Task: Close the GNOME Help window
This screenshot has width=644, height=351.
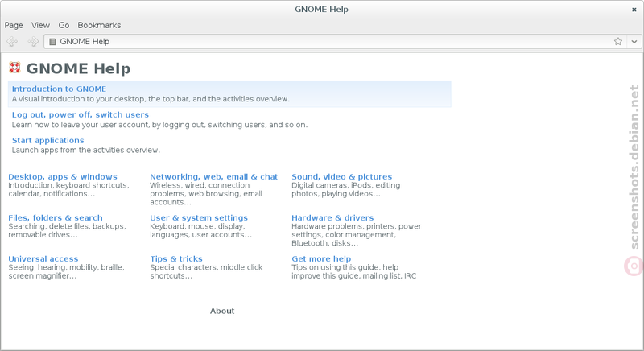Action: click(x=634, y=10)
